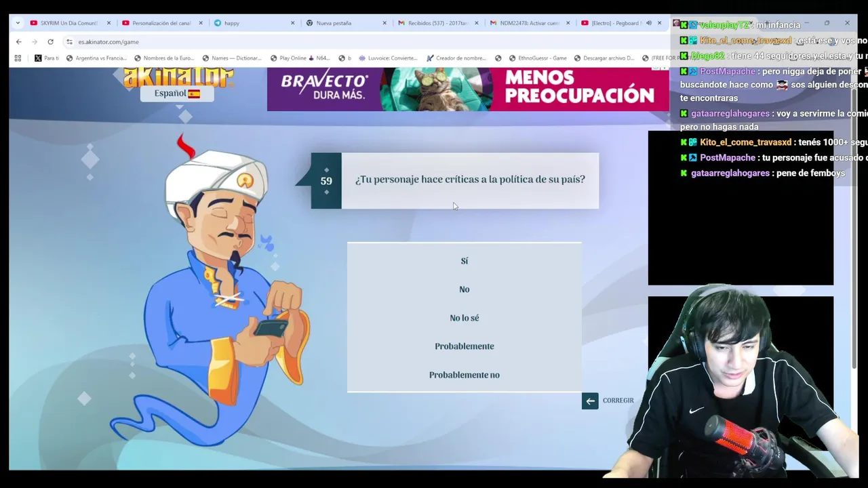Open the Español language selector
The image size is (868, 488).
point(177,94)
